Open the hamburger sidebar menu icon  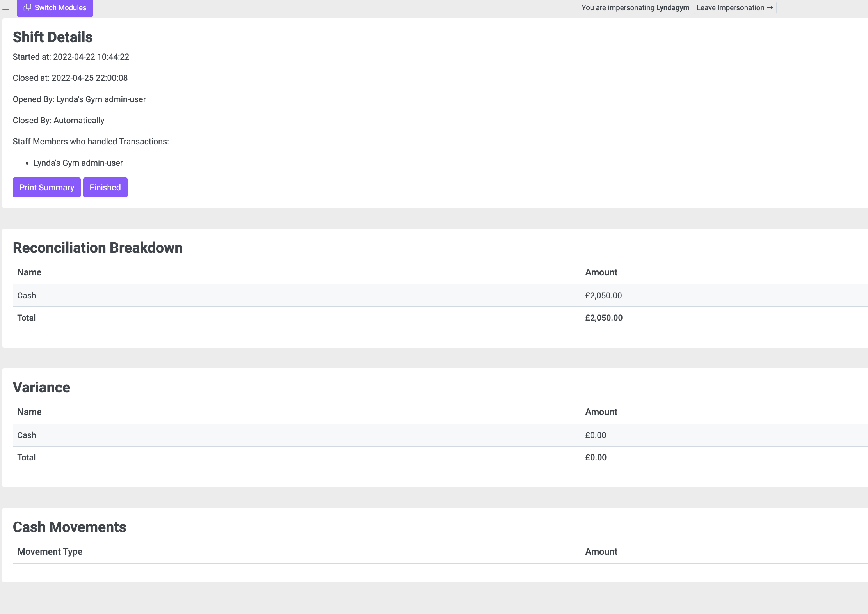click(5, 7)
